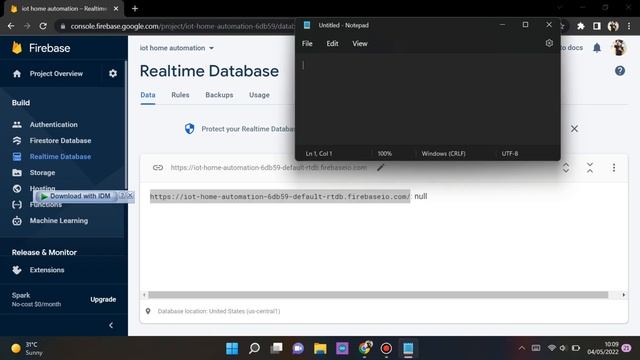Click the copy database link icon
Image resolution: width=640 pixels, height=360 pixels.
pyautogui.click(x=158, y=168)
